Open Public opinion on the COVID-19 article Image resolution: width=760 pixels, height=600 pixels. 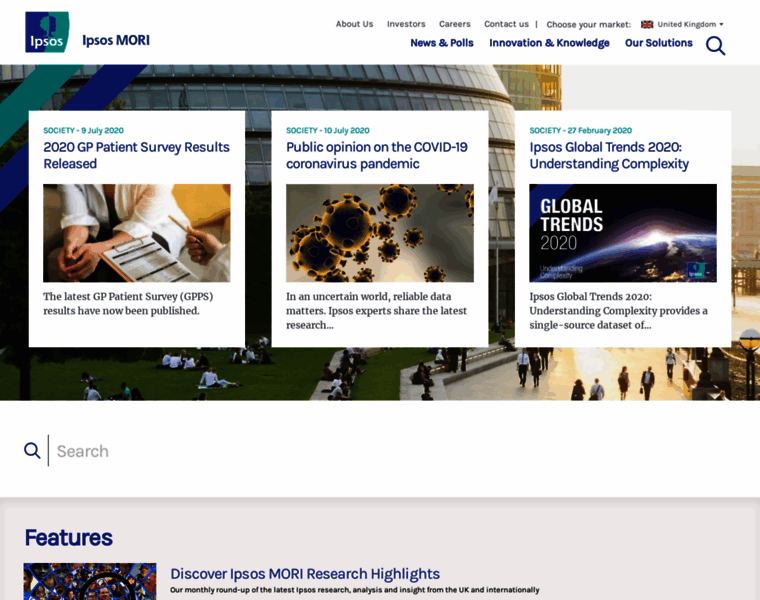(377, 155)
